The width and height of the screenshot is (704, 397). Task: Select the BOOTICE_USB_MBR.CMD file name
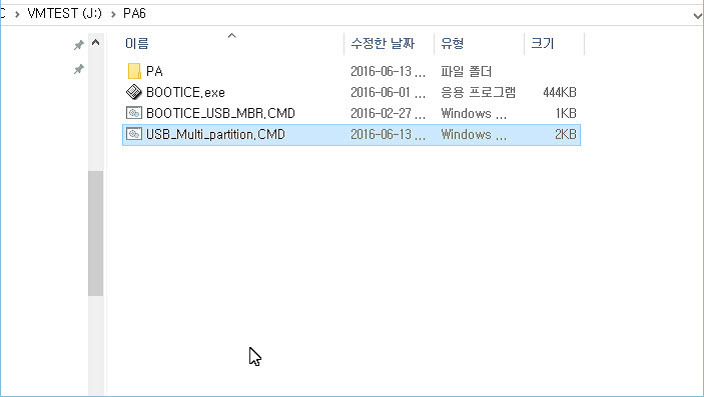tap(220, 113)
